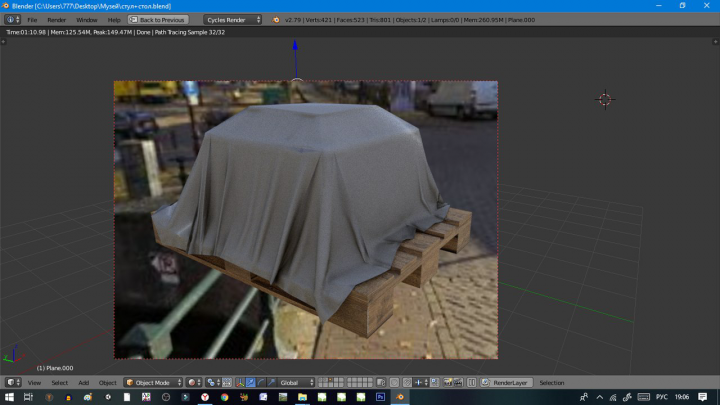720x405 pixels.
Task: Open the viewport shading sphere selector
Action: coord(194,382)
